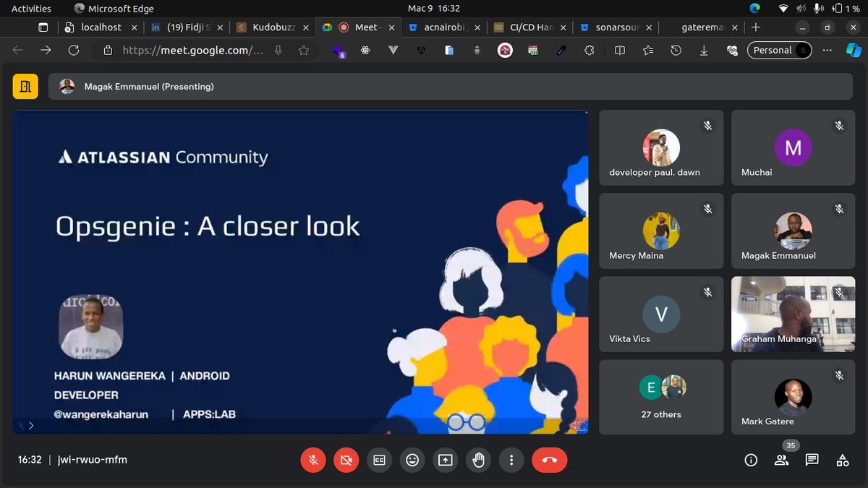Open the Activities overview
The height and width of the screenshot is (488, 868).
pyautogui.click(x=31, y=9)
